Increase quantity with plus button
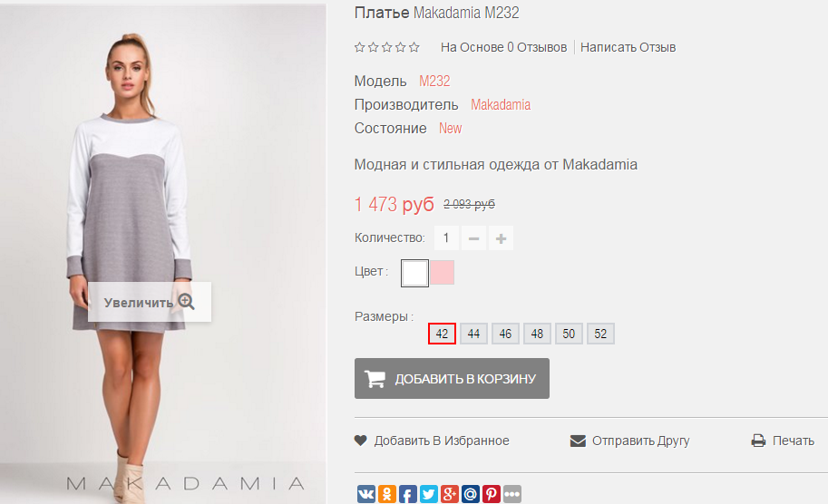This screenshot has width=828, height=504. 501,238
